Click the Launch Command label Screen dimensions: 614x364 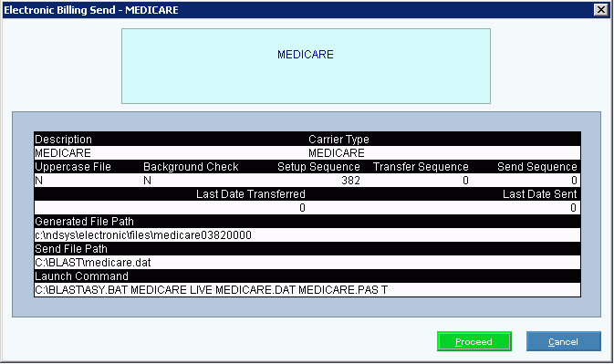click(x=81, y=276)
